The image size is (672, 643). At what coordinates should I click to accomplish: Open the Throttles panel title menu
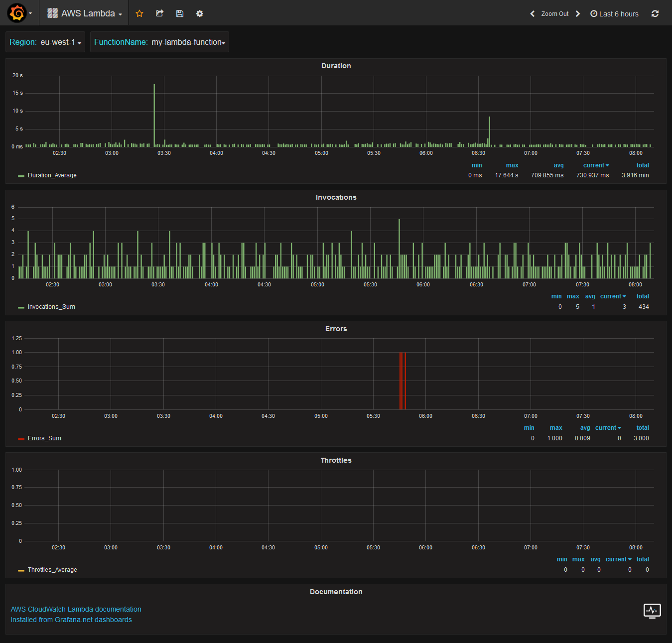(336, 460)
